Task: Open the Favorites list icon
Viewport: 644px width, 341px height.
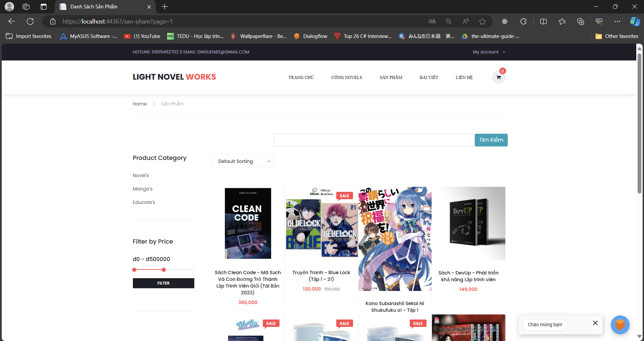Action: point(562,22)
